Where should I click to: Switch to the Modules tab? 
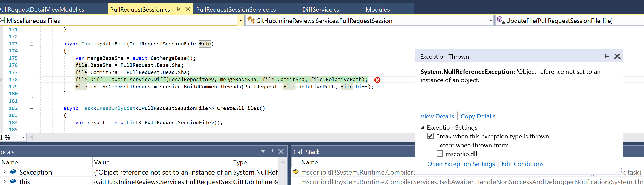click(378, 10)
